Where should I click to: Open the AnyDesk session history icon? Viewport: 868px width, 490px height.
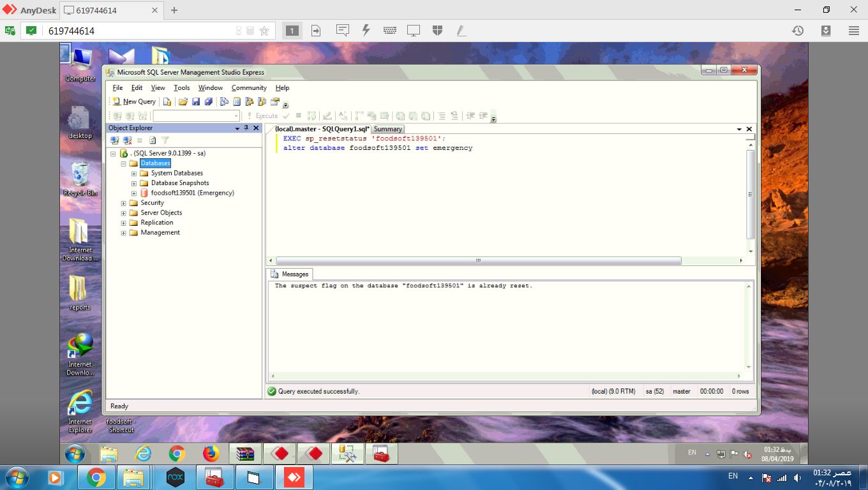coord(798,31)
